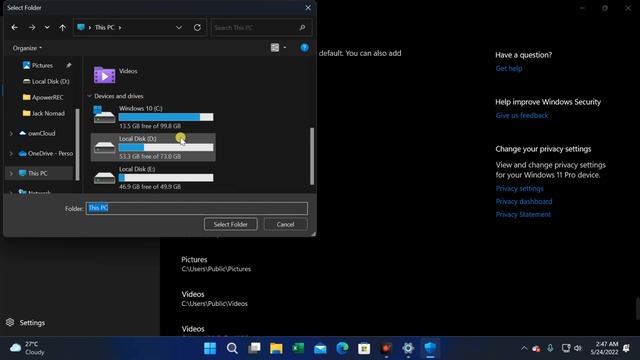640x360 pixels.
Task: Open the Organize menu
Action: click(27, 48)
